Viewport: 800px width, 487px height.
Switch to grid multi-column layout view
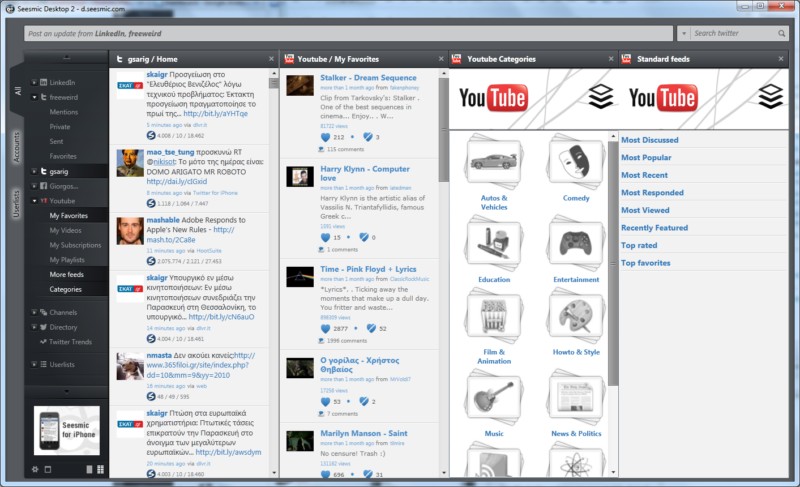coord(101,469)
